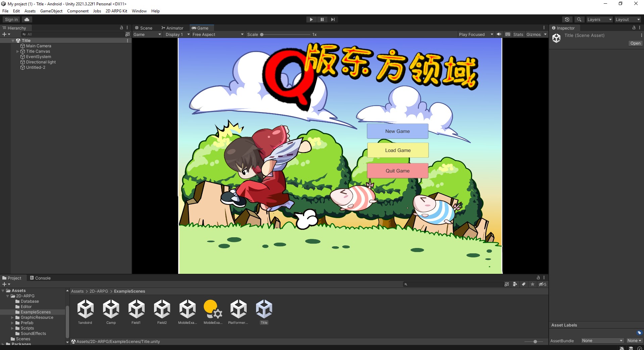Switch to the Animator tab
The image size is (644, 350).
point(172,28)
